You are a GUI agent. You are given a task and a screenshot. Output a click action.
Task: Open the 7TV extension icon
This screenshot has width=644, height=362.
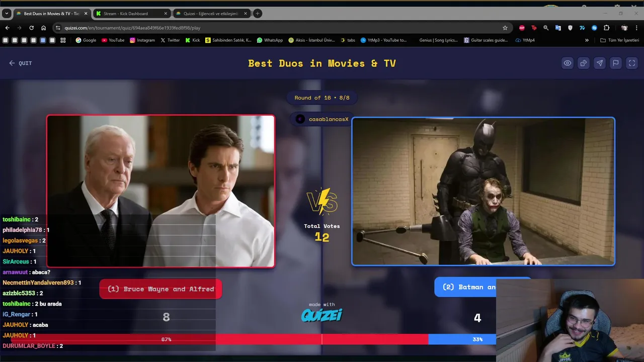point(582,28)
